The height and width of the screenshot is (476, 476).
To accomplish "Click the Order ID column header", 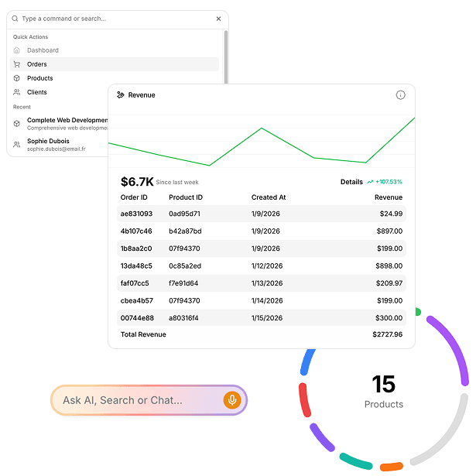I will point(134,197).
